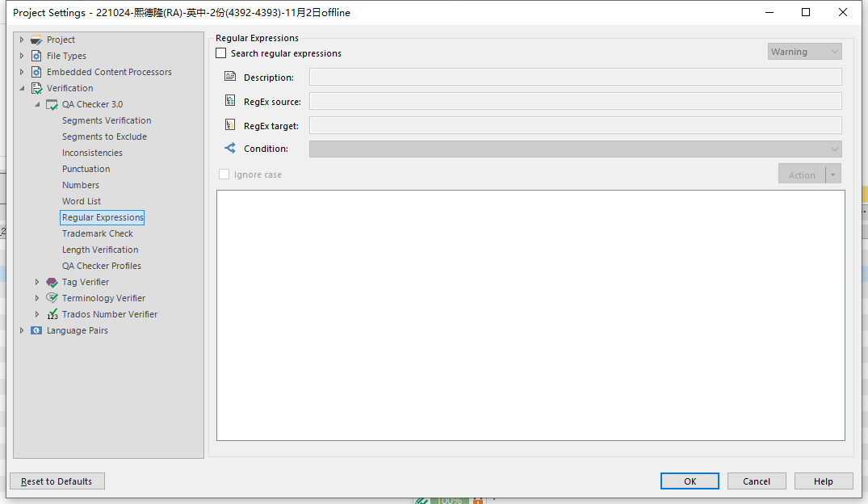Viewport: 868px width, 504px height.
Task: Select Segments Verification in the tree
Action: 107,120
